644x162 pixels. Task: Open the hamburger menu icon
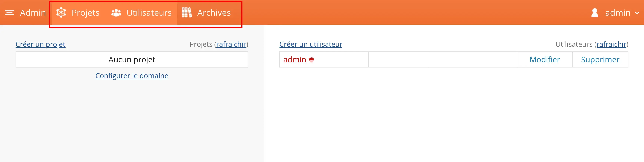[x=9, y=13]
